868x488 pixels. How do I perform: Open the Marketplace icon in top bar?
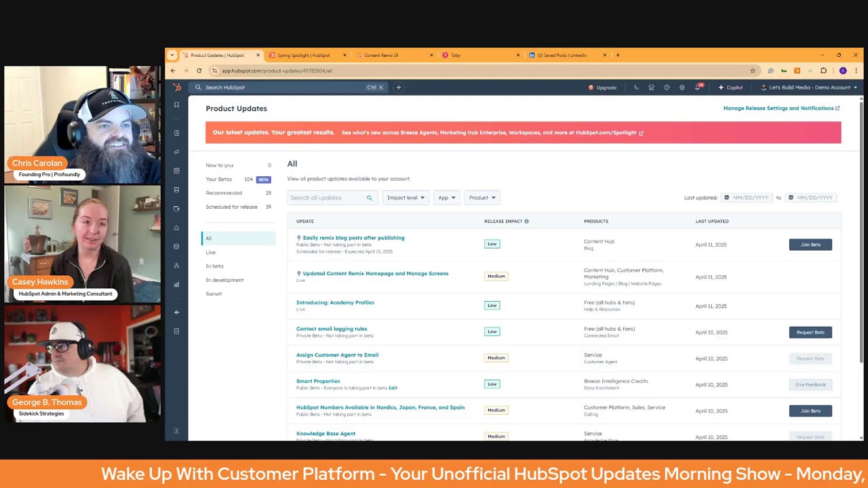651,87
